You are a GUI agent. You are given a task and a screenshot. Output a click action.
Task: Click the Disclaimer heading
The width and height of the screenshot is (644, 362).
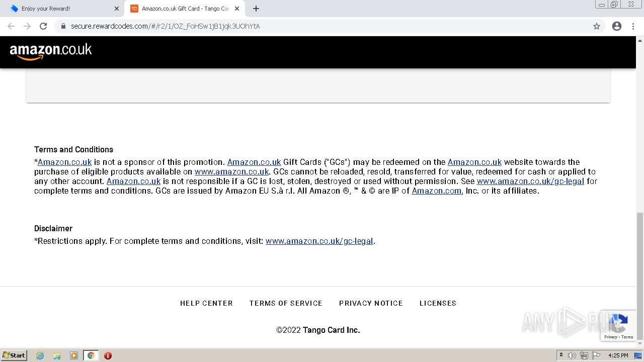click(53, 228)
